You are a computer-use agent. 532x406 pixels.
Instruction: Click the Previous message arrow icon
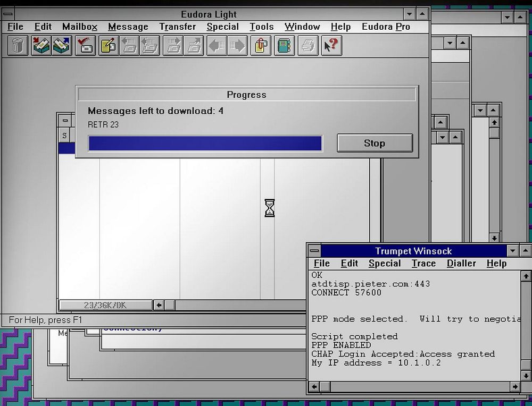[217, 45]
